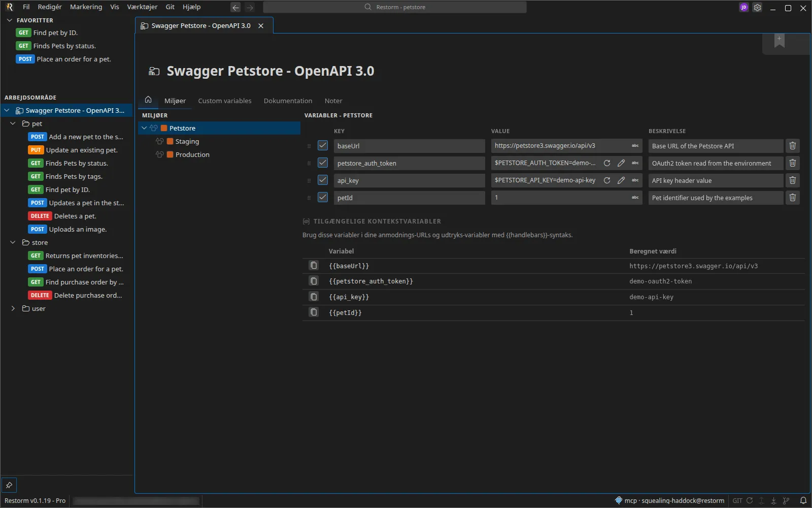The width and height of the screenshot is (812, 508).
Task: Open the Hjælp menu
Action: click(x=192, y=7)
